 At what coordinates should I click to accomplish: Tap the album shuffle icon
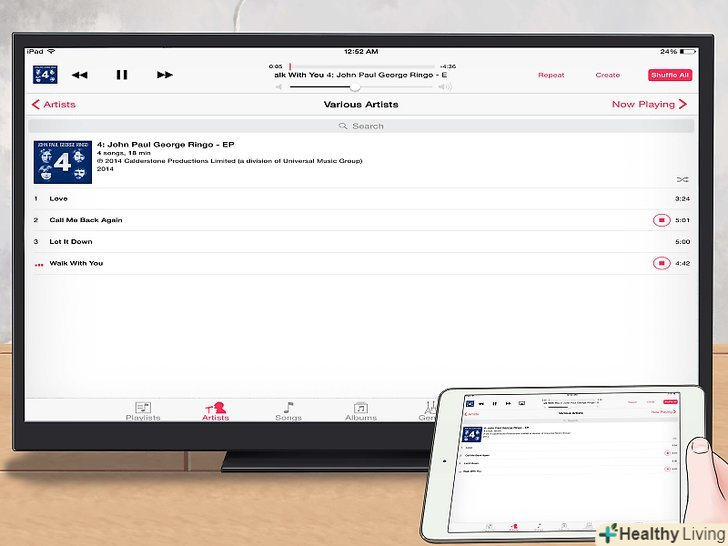(x=682, y=179)
